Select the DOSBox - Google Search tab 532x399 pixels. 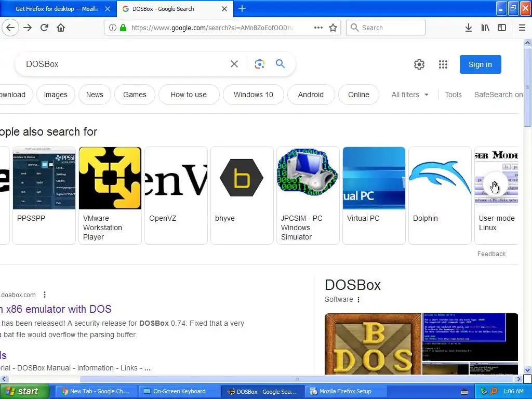pyautogui.click(x=175, y=9)
